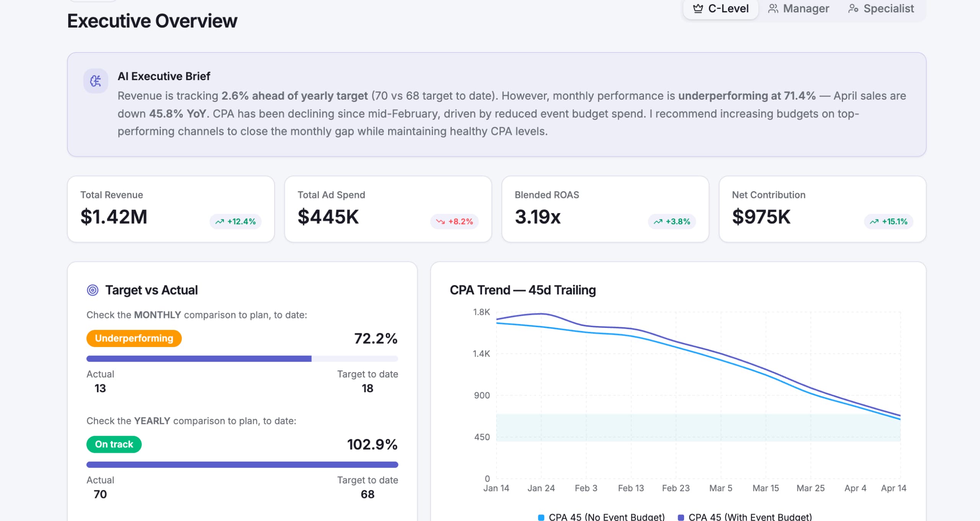Click the AI brain icon in Executive Brief
Viewport: 980px width, 521px height.
click(96, 81)
